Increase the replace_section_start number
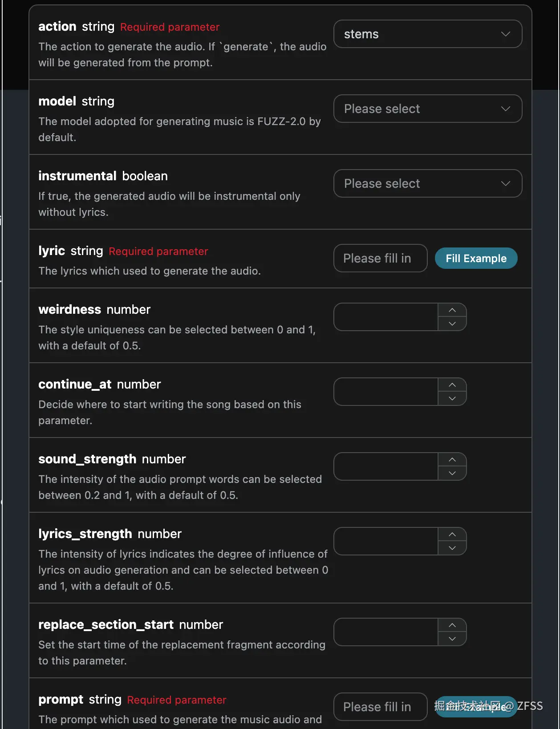Screen dimensions: 560x729 coord(452,625)
